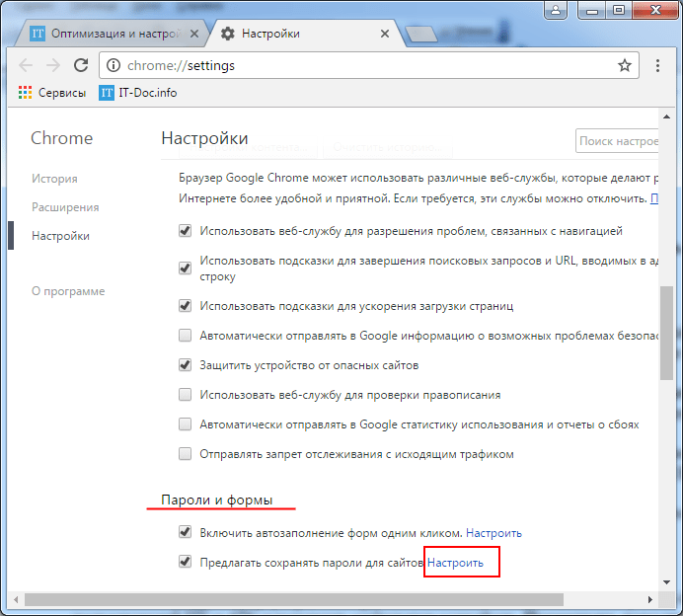Click the horizontal scrollbar right arrow
Viewport: 683px width, 616px height.
[650, 599]
